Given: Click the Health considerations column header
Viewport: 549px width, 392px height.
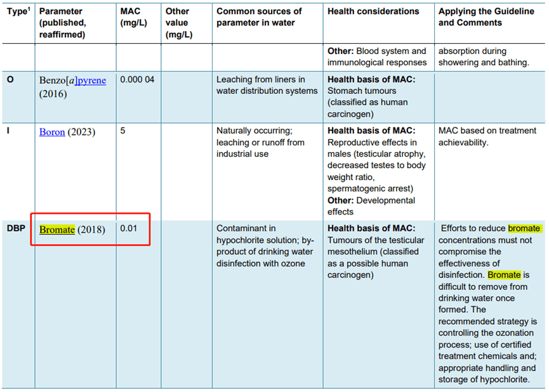Looking at the screenshot, I should pyautogui.click(x=373, y=11).
